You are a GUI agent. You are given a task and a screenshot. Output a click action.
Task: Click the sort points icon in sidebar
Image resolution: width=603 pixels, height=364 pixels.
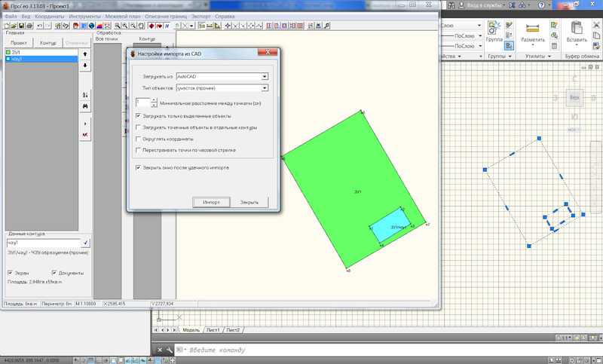(84, 94)
